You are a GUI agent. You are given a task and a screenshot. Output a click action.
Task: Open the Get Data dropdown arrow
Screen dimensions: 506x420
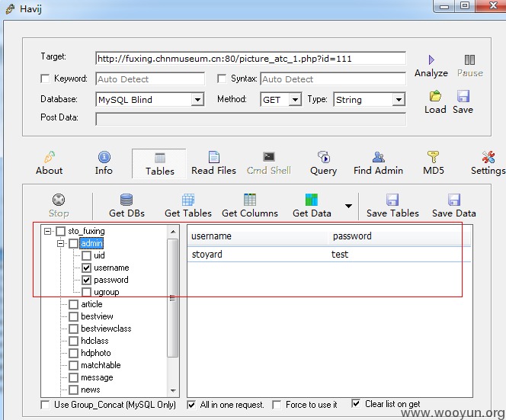point(348,206)
